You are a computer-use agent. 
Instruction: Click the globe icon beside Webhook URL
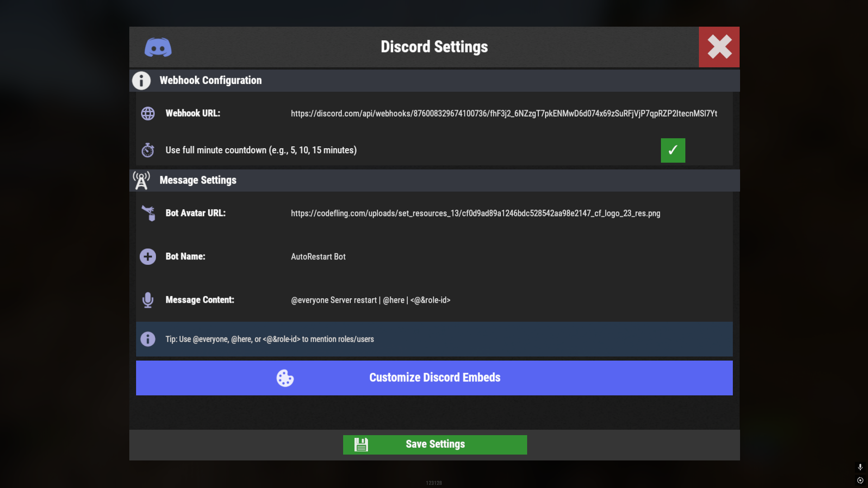point(148,113)
